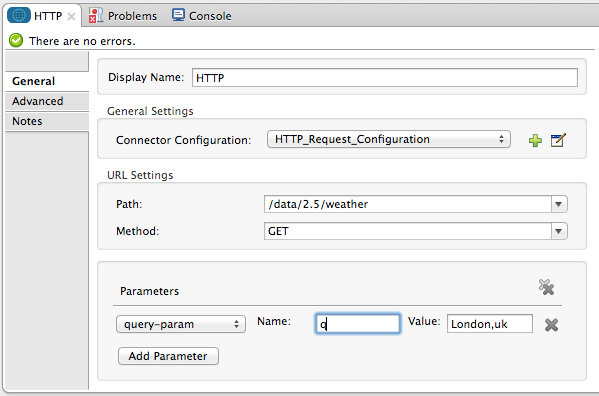Click the green plus add configuration icon

[535, 141]
